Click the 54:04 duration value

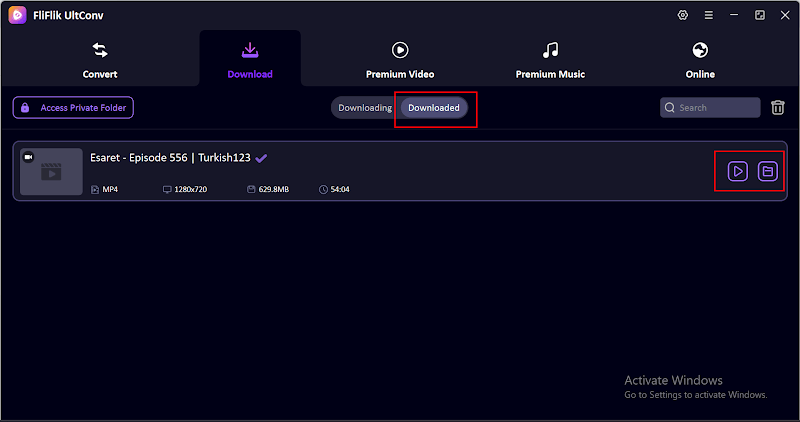click(x=340, y=189)
